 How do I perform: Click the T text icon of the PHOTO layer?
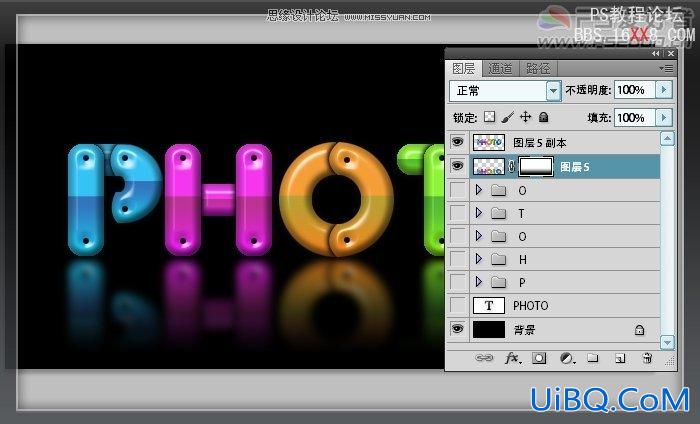[x=489, y=306]
